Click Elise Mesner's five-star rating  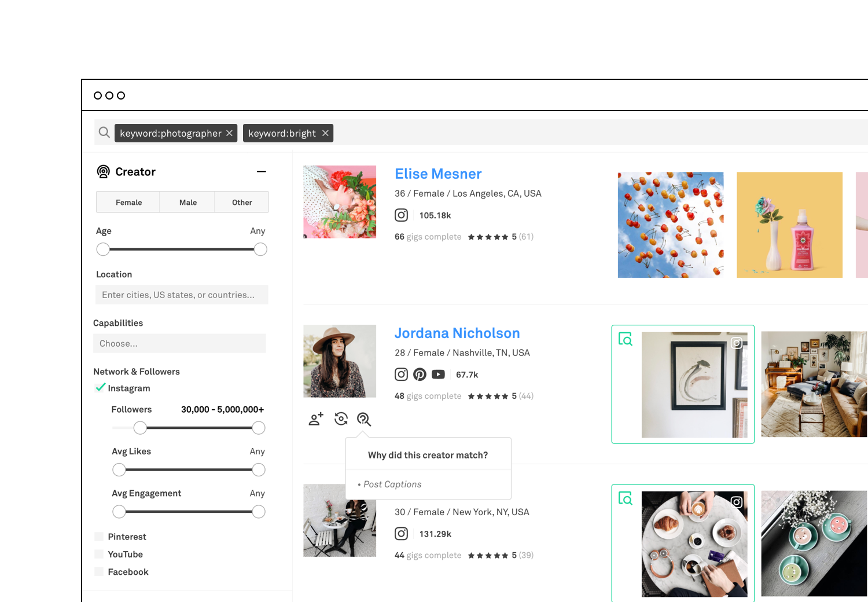pos(488,237)
